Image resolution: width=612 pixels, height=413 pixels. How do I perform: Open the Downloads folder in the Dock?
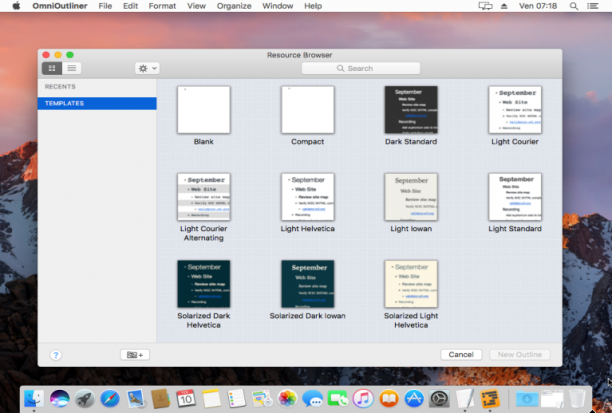pyautogui.click(x=527, y=399)
